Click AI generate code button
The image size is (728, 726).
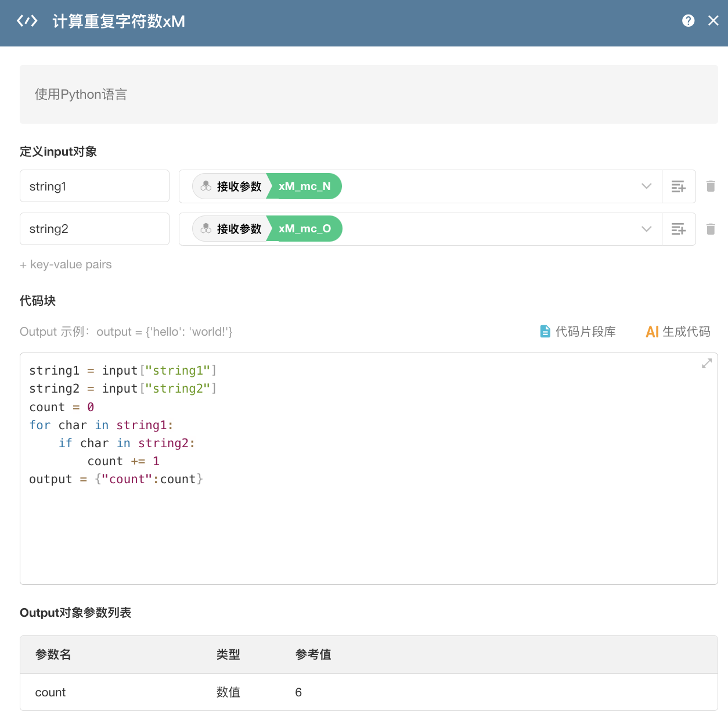coord(678,332)
